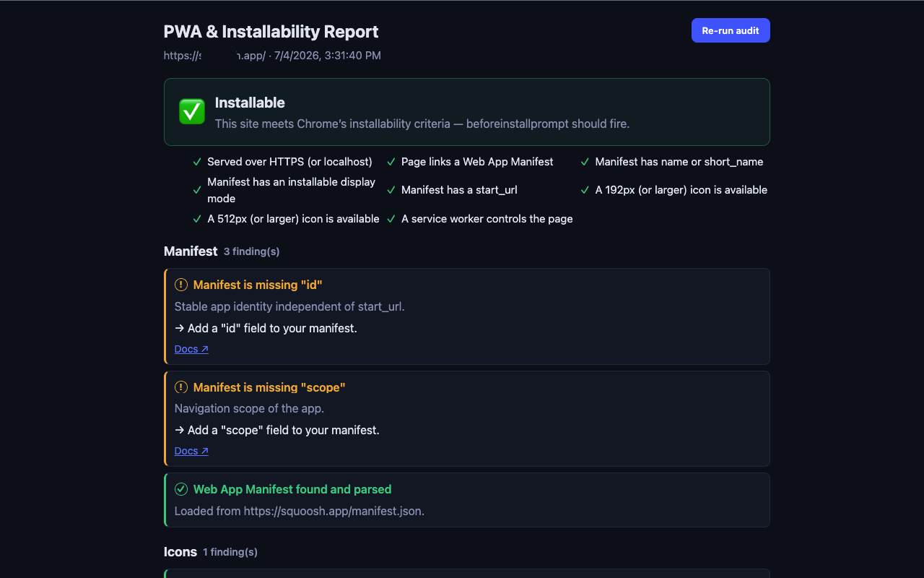Click checkmark next to Served over HTTPS

click(x=197, y=162)
